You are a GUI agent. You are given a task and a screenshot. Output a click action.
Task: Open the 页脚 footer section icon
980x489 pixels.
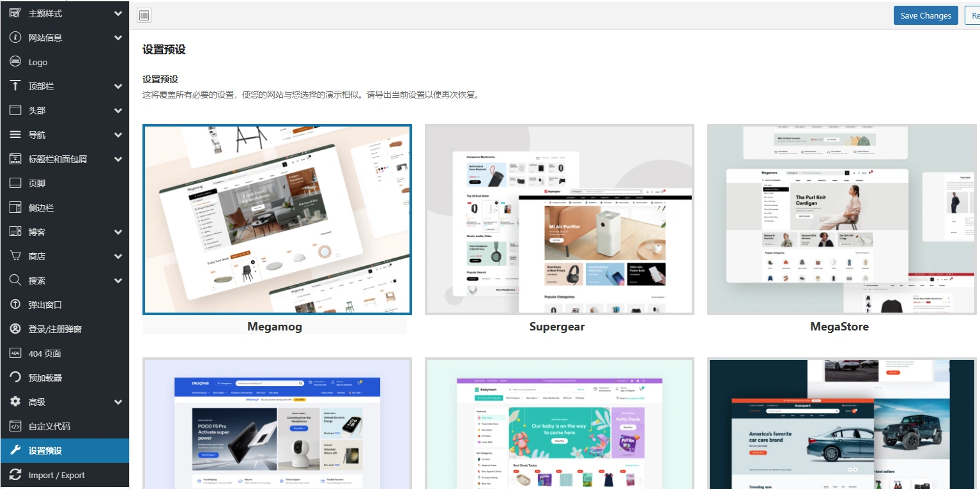point(14,183)
